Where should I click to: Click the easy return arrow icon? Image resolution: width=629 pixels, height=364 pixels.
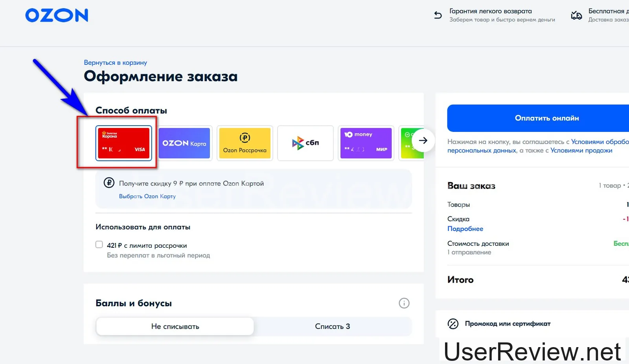click(438, 15)
